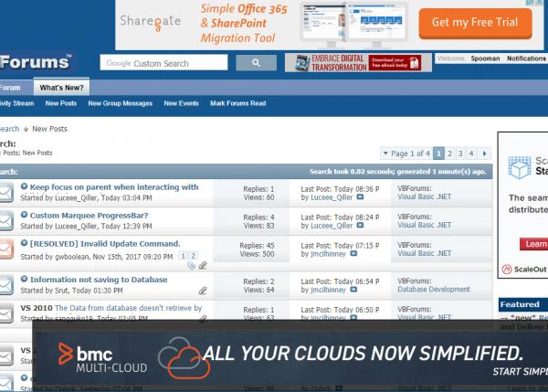Click BMC Multi-Cloud banner ad
548x392 pixels.
pyautogui.click(x=290, y=355)
